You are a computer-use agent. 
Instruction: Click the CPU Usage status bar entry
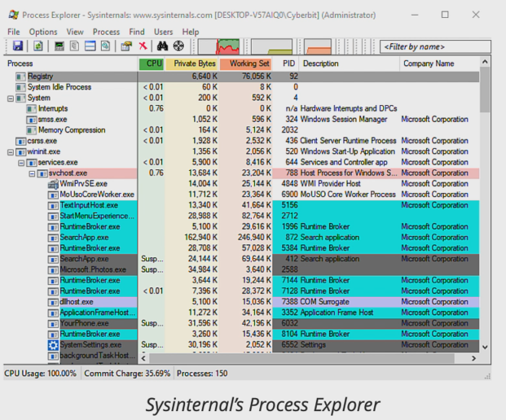41,374
